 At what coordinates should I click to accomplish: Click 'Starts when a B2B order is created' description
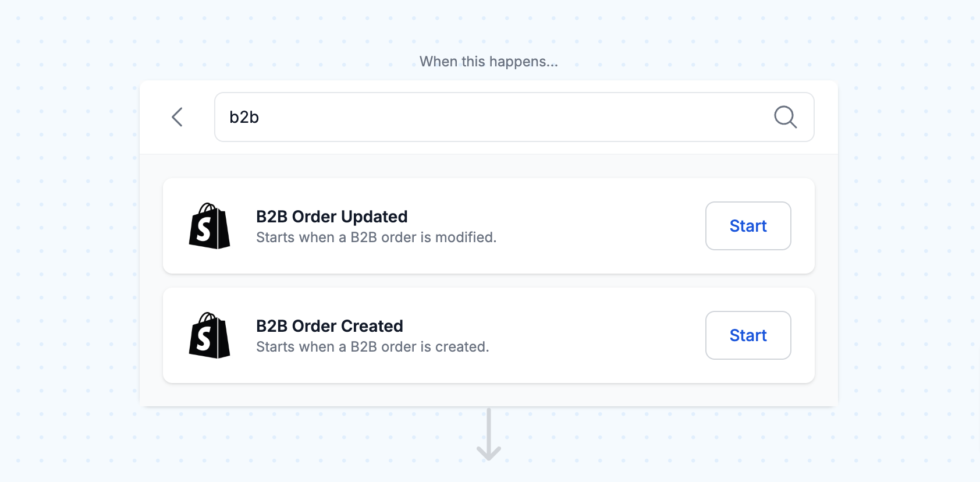coord(372,347)
